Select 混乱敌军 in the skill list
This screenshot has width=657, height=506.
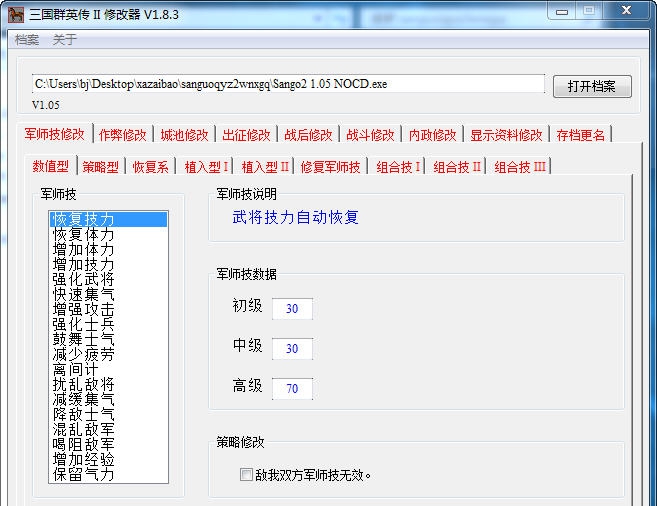coord(108,429)
